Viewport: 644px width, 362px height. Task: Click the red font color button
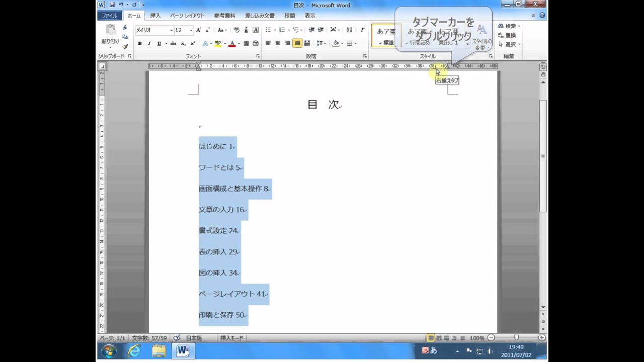pos(232,43)
